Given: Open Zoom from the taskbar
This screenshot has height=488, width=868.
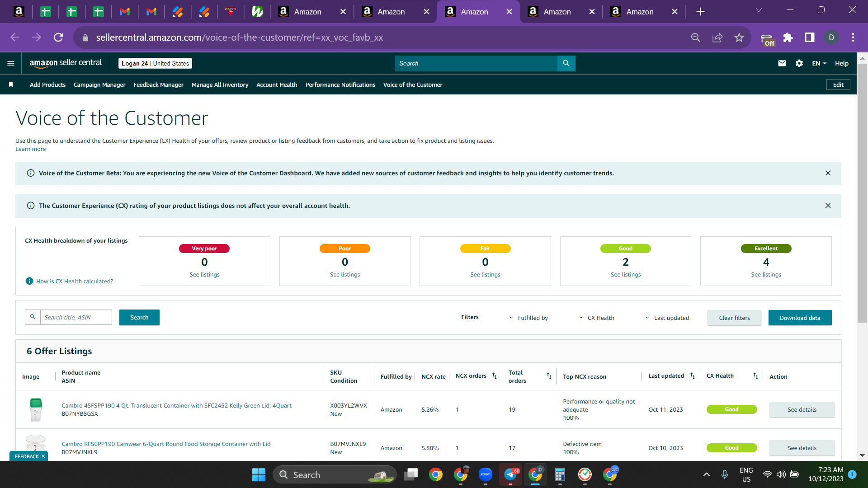Looking at the screenshot, I should [x=486, y=474].
